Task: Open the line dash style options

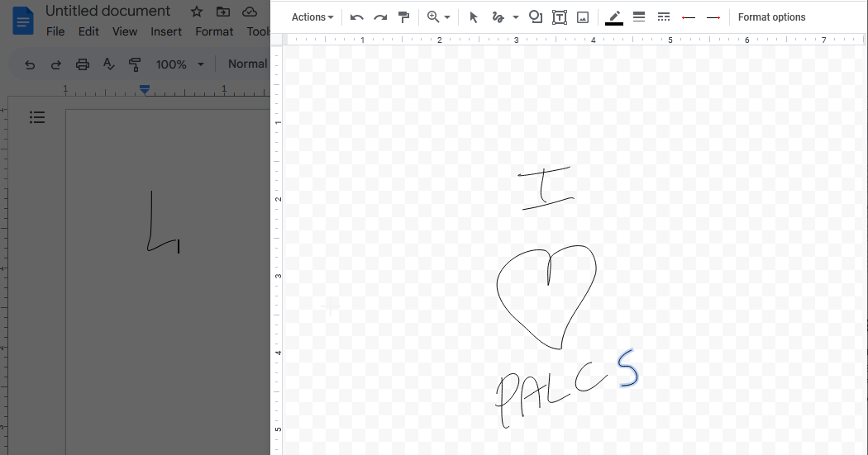Action: [663, 17]
